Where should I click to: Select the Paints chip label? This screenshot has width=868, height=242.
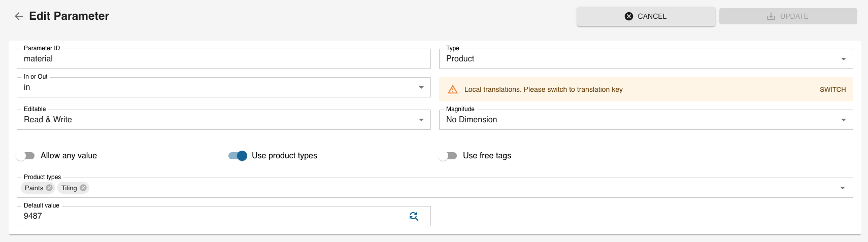(34, 188)
